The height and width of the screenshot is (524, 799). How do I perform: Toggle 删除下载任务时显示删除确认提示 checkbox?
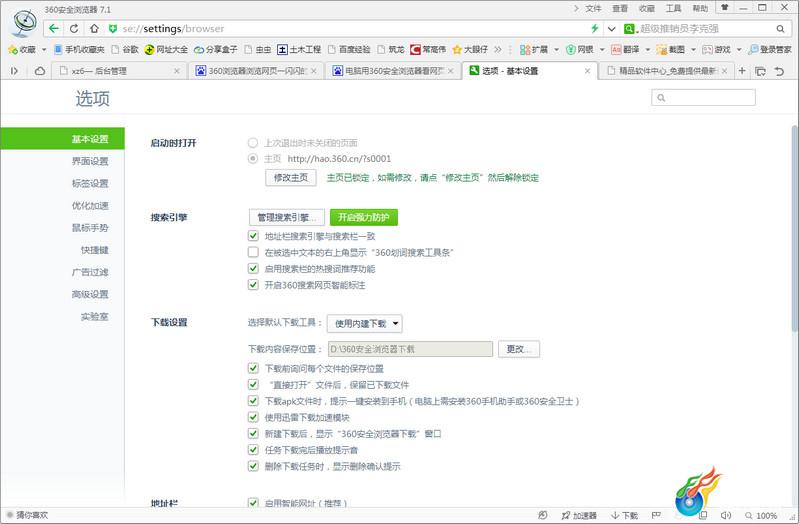(253, 466)
